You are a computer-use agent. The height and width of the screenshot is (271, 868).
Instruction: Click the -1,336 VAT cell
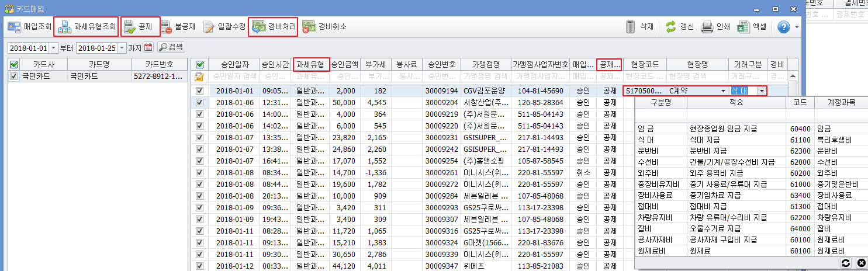pyautogui.click(x=376, y=173)
